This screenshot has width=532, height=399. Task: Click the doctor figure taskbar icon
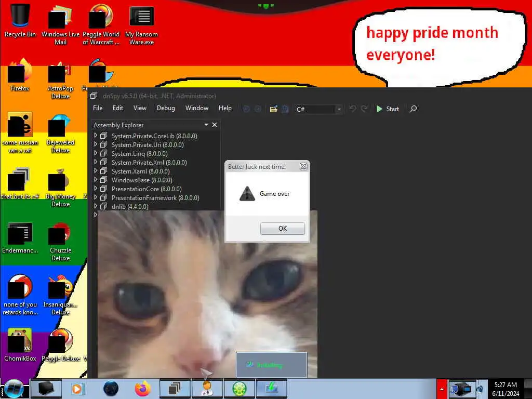(x=207, y=389)
